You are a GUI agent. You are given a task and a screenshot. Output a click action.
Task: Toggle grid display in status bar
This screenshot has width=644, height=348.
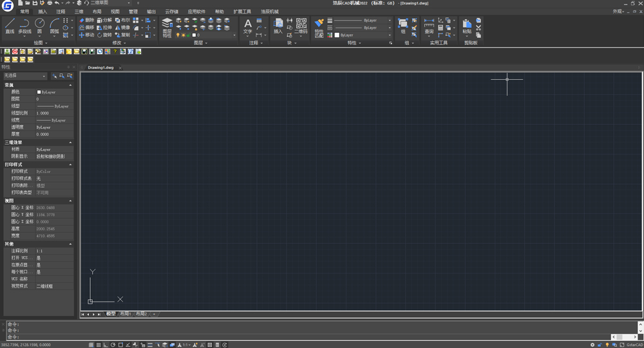point(99,345)
